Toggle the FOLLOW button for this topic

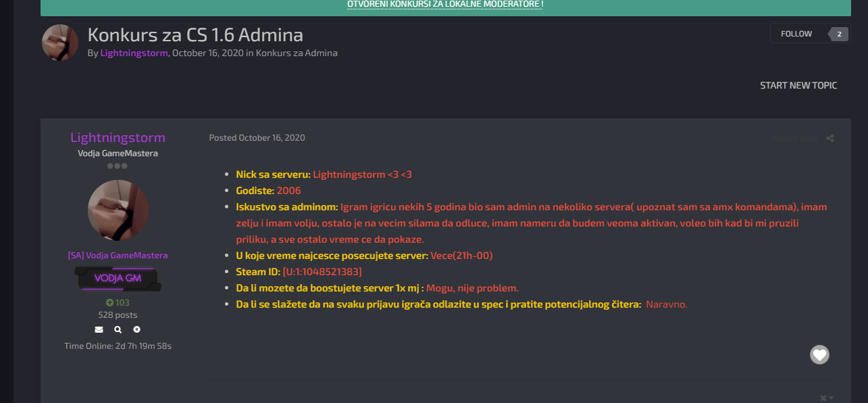point(796,34)
